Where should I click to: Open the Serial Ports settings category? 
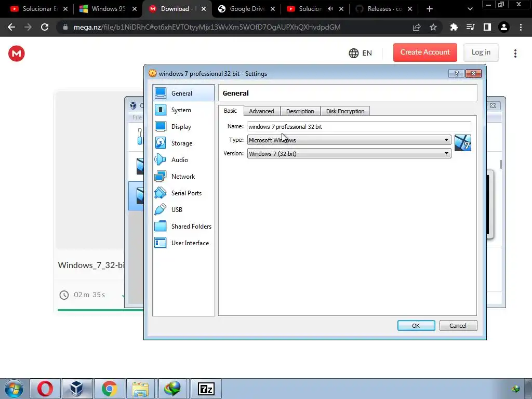coord(183,193)
